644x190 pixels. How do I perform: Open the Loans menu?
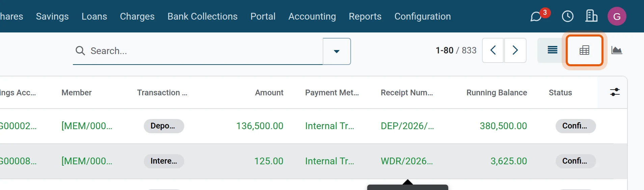pyautogui.click(x=94, y=16)
